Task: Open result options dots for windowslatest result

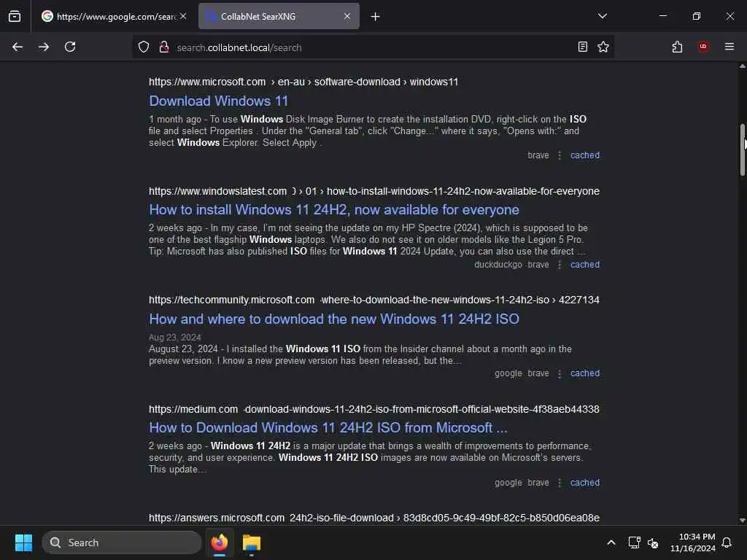Action: point(560,265)
